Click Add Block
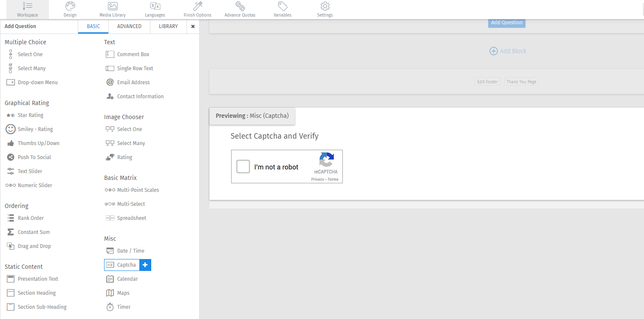The height and width of the screenshot is (319, 644). [508, 51]
